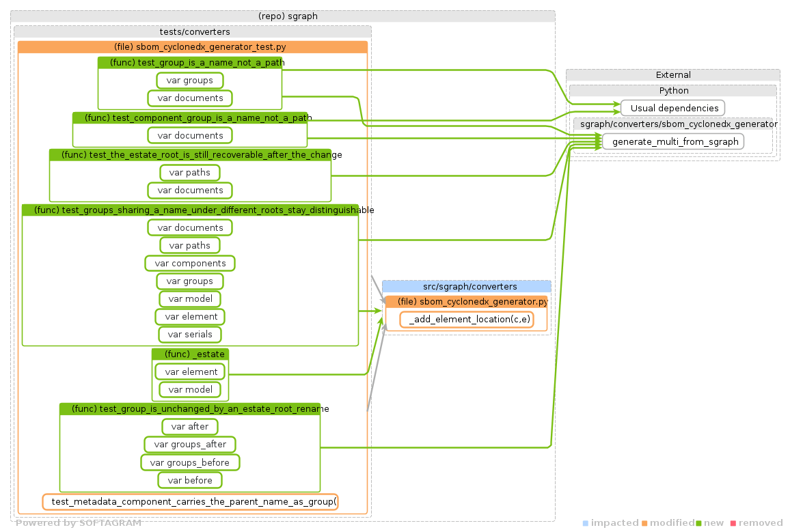Click the External group header
790x532 pixels.
tap(673, 75)
